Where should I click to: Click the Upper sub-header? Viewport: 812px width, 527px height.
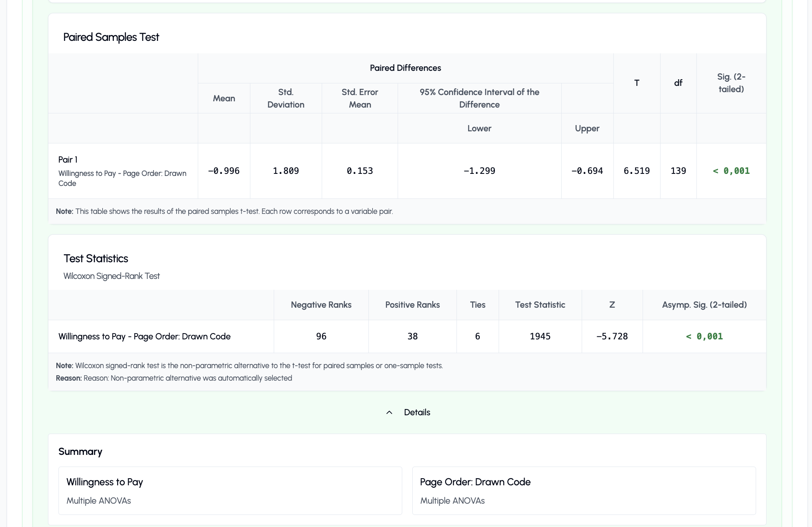587,128
